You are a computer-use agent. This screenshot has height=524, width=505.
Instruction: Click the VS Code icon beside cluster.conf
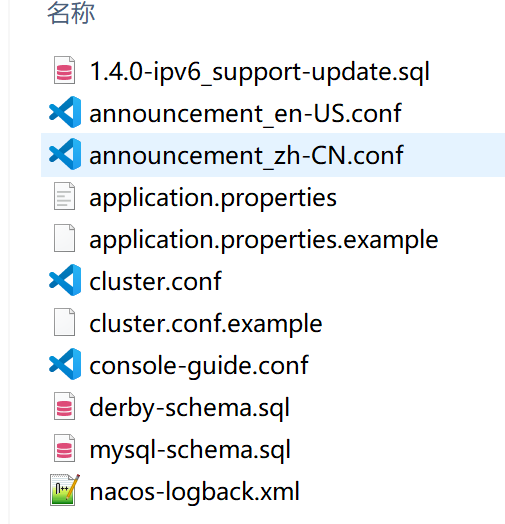tap(65, 280)
